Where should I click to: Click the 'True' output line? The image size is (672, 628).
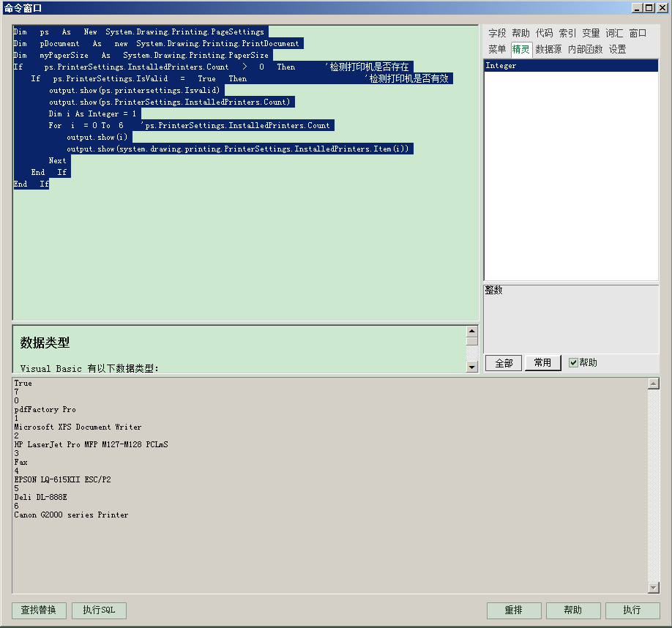coord(23,384)
